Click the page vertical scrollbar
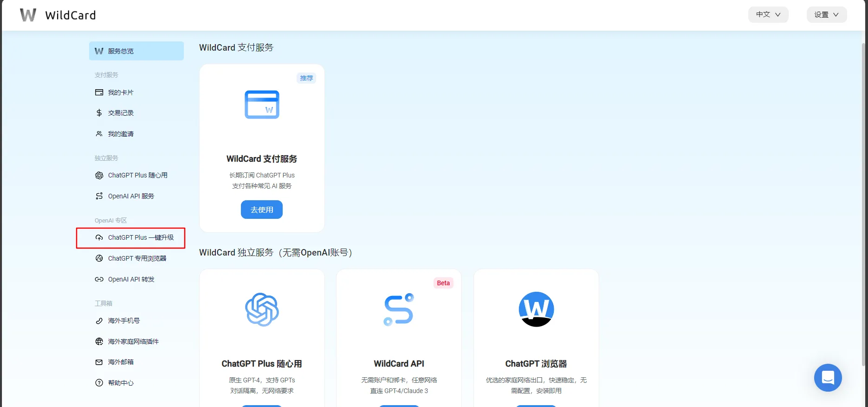868x407 pixels. 864,204
